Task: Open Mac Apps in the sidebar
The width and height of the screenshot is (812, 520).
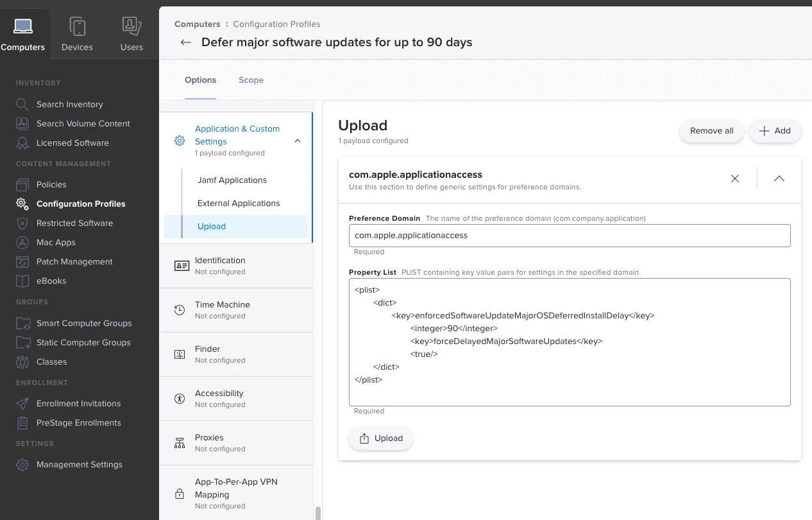Action: [x=56, y=242]
